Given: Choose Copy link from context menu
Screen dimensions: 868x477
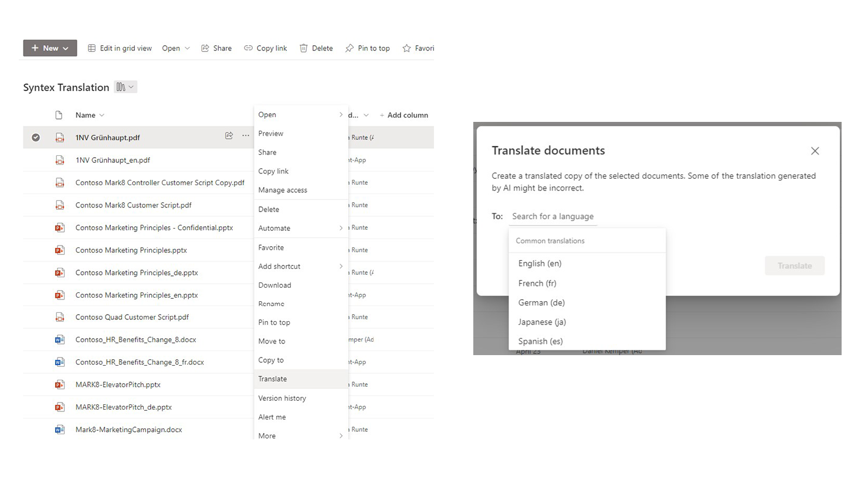Looking at the screenshot, I should click(x=301, y=171).
